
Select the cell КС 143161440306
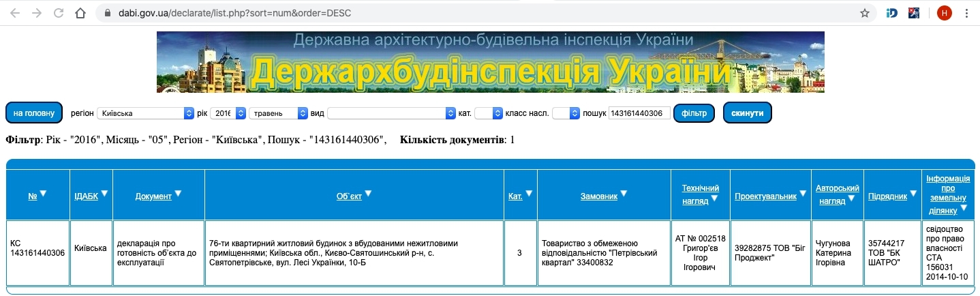[38, 252]
